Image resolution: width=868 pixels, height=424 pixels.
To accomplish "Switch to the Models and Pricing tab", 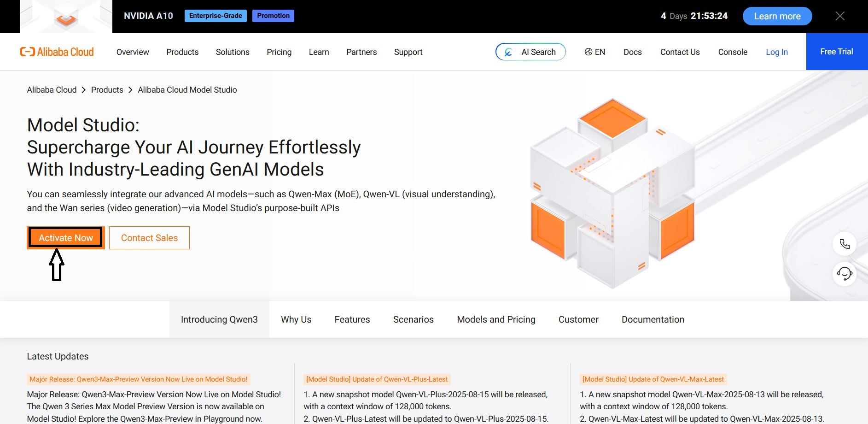I will pyautogui.click(x=496, y=319).
